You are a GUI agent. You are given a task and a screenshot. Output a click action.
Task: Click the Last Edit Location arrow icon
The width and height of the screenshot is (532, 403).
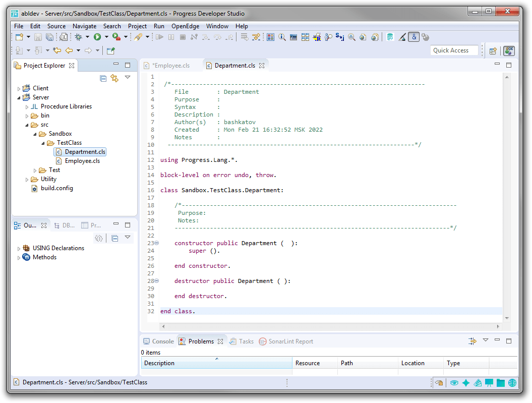[x=57, y=50]
